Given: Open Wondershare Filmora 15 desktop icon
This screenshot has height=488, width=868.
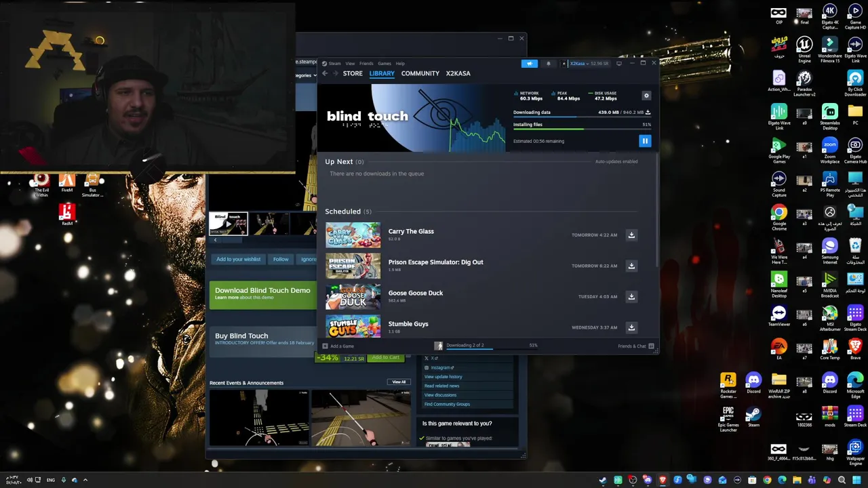Looking at the screenshot, I should 830,49.
